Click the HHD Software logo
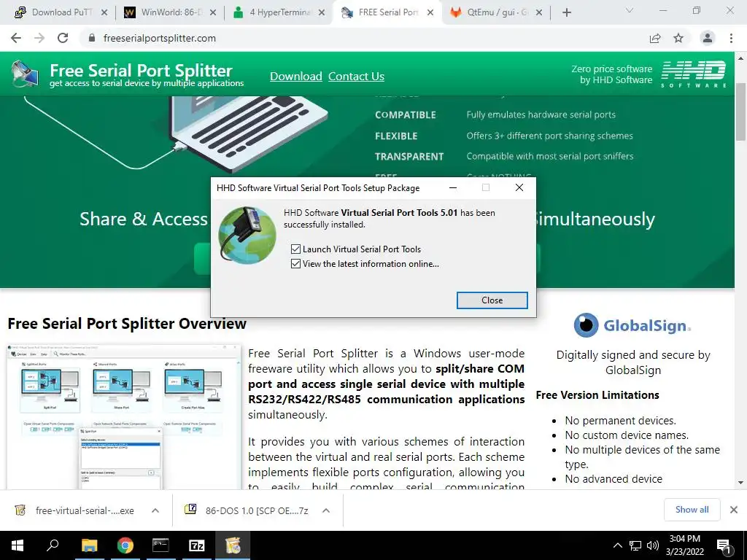747x560 pixels. (x=693, y=74)
